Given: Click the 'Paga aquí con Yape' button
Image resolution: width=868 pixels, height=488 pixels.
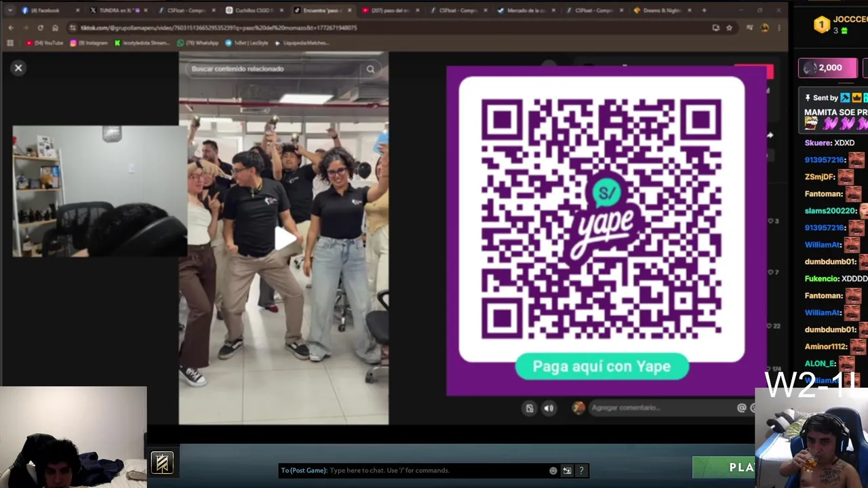Looking at the screenshot, I should (602, 367).
